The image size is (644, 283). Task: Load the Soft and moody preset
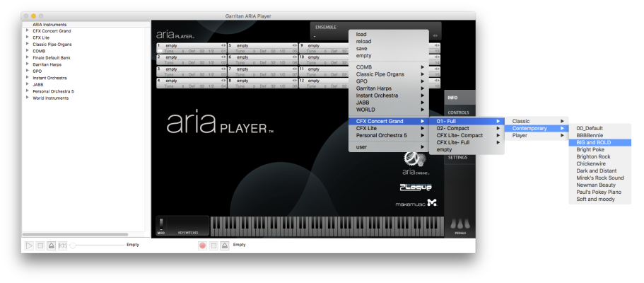click(600, 199)
